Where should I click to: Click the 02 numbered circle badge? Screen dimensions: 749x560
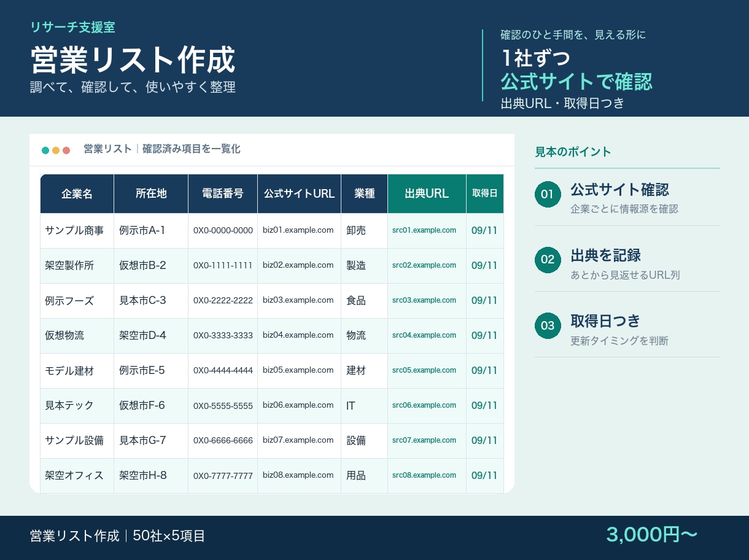548,260
